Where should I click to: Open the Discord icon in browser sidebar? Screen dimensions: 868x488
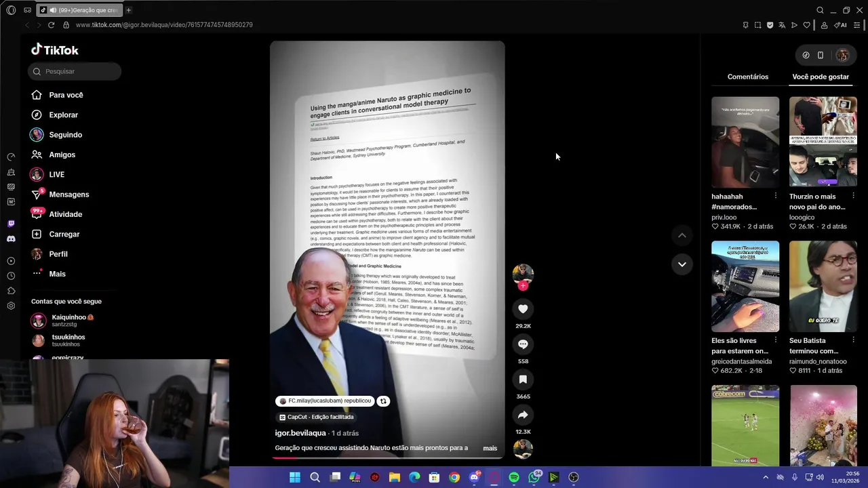tap(11, 239)
